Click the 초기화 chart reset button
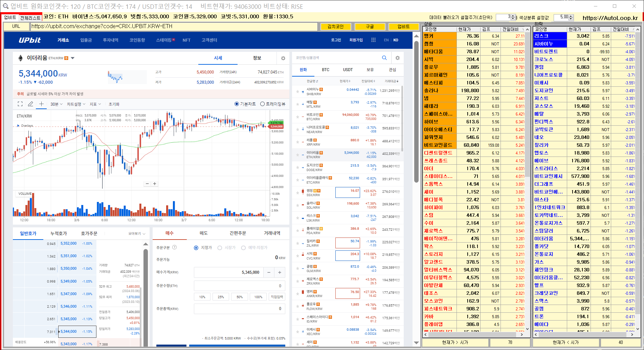This screenshot has width=644, height=350. click(114, 104)
